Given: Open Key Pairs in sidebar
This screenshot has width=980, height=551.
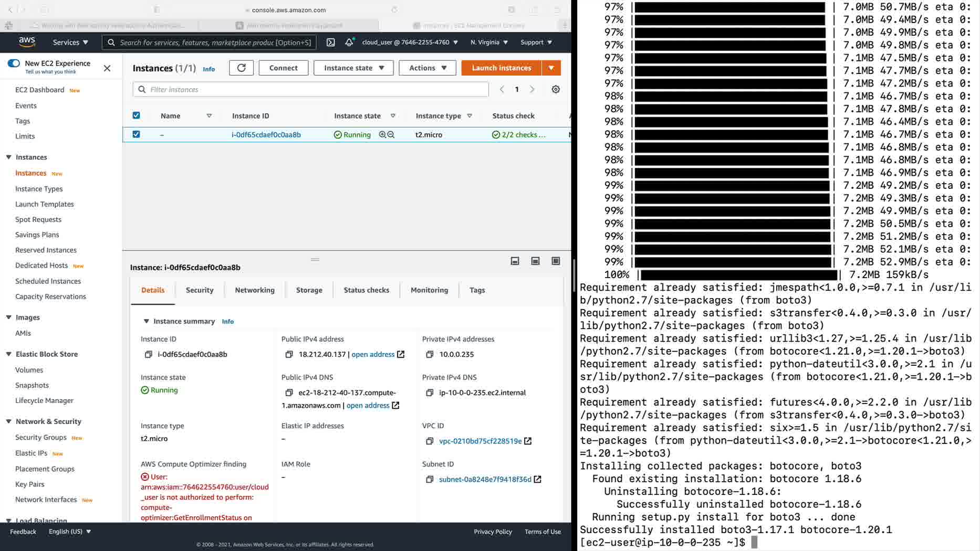Looking at the screenshot, I should coord(30,484).
